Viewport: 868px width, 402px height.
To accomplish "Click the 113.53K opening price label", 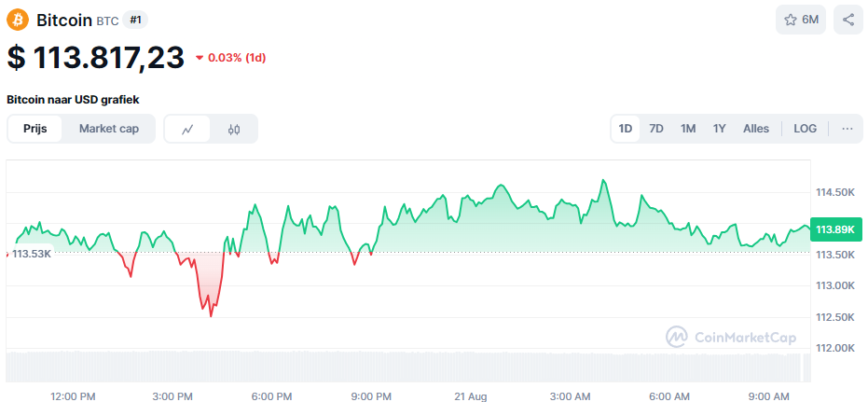I will point(32,254).
